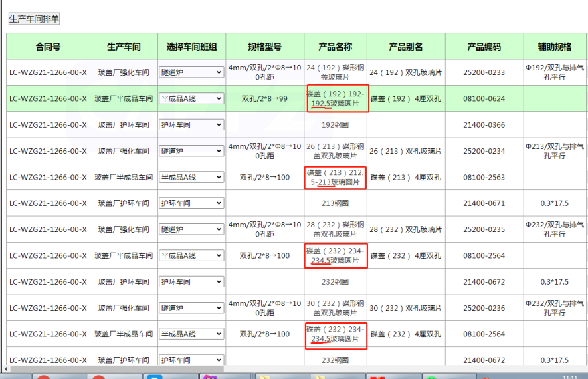Open the 隧道炉 dropdown for product 25200-0236
The height and width of the screenshot is (379, 588).
pos(191,308)
